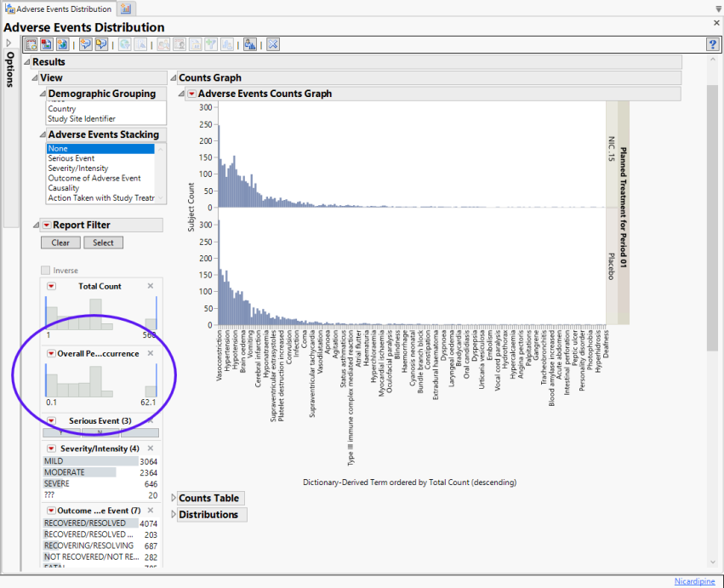Click the help question mark icon
This screenshot has width=724, height=588.
click(713, 44)
